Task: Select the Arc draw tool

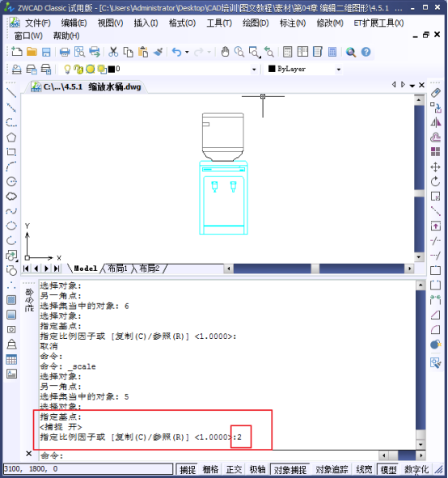Action: [x=11, y=167]
